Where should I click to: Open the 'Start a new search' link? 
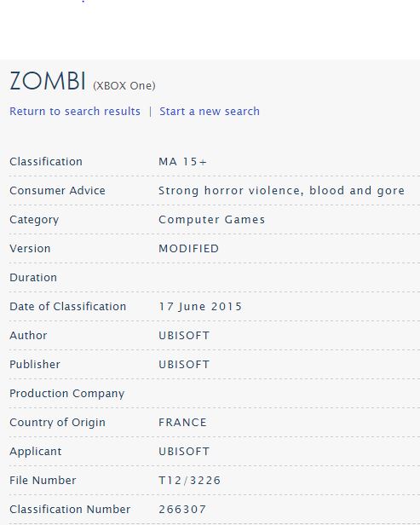(210, 111)
